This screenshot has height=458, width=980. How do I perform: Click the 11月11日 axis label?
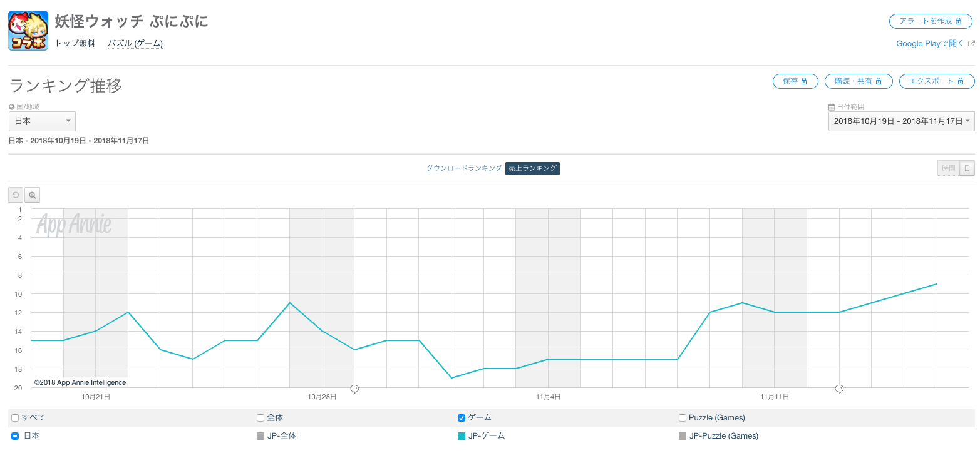775,397
